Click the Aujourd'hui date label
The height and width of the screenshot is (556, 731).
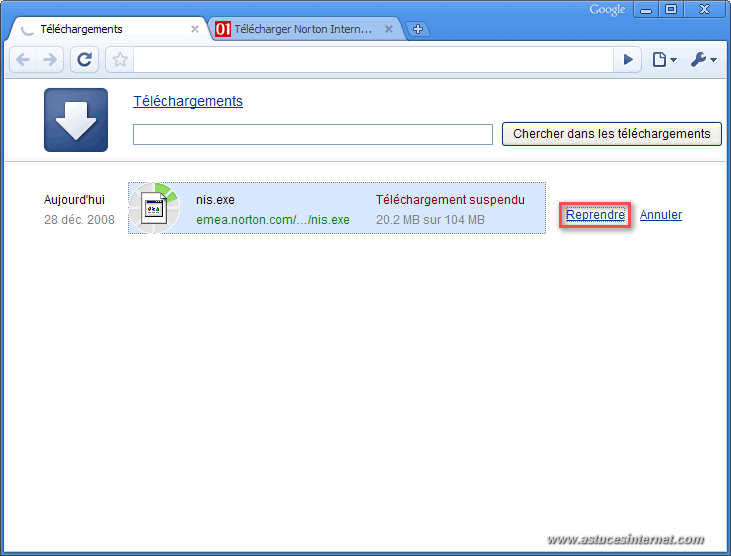point(74,200)
